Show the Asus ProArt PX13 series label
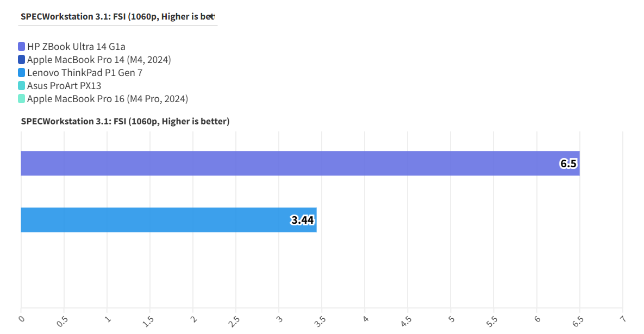 click(64, 86)
